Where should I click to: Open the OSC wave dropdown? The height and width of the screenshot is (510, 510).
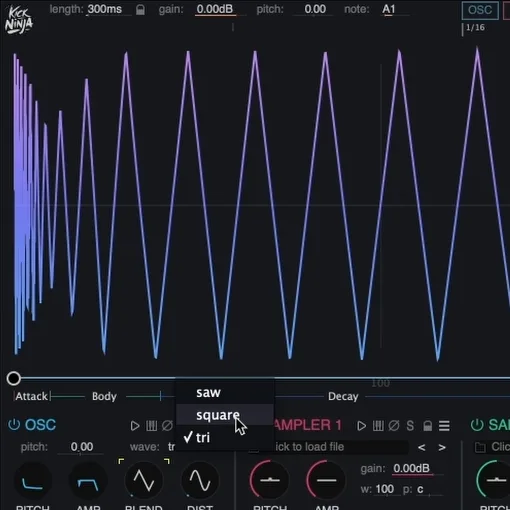point(171,447)
